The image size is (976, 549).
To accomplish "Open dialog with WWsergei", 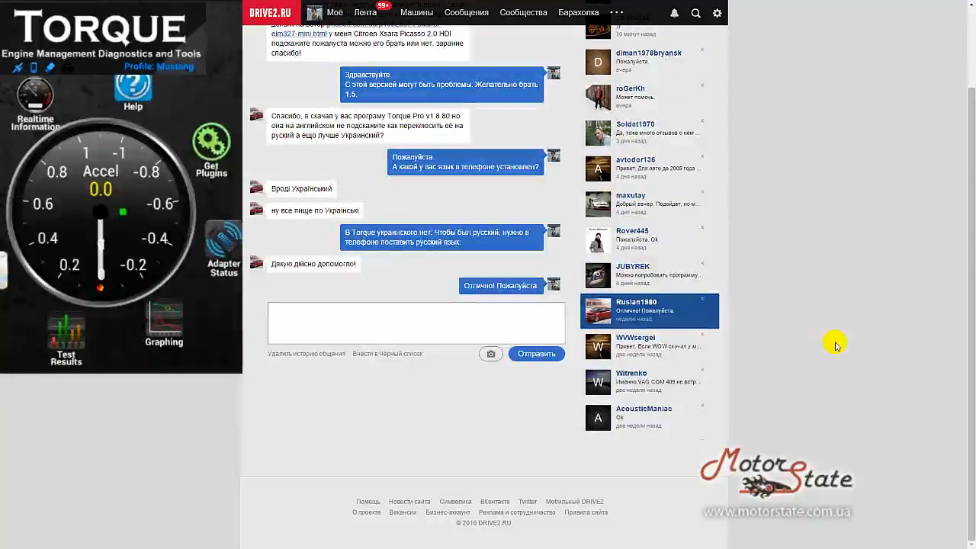I will coord(649,346).
